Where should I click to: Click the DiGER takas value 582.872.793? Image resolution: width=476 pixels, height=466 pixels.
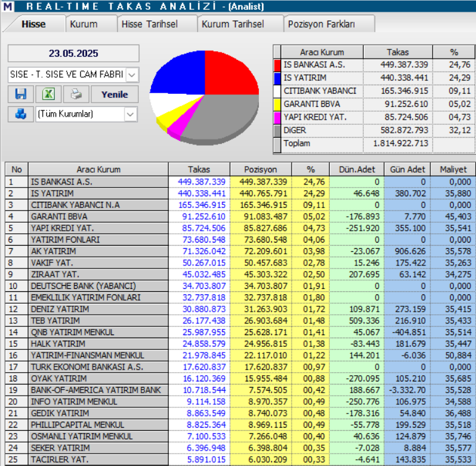tap(404, 130)
